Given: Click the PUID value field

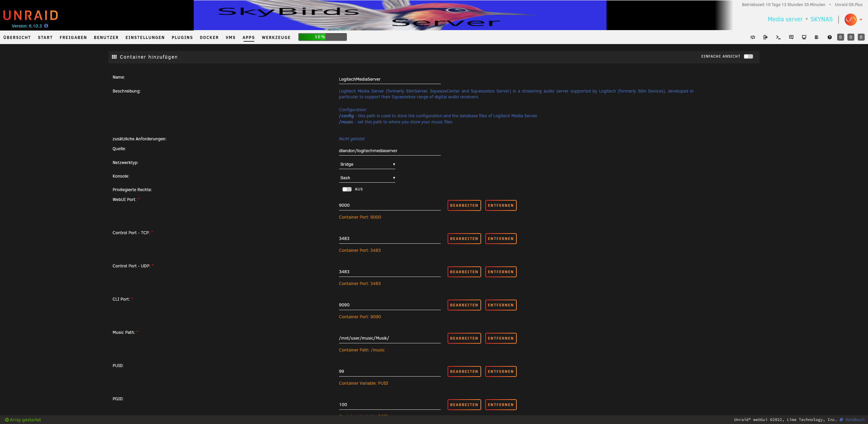Looking at the screenshot, I should [390, 371].
